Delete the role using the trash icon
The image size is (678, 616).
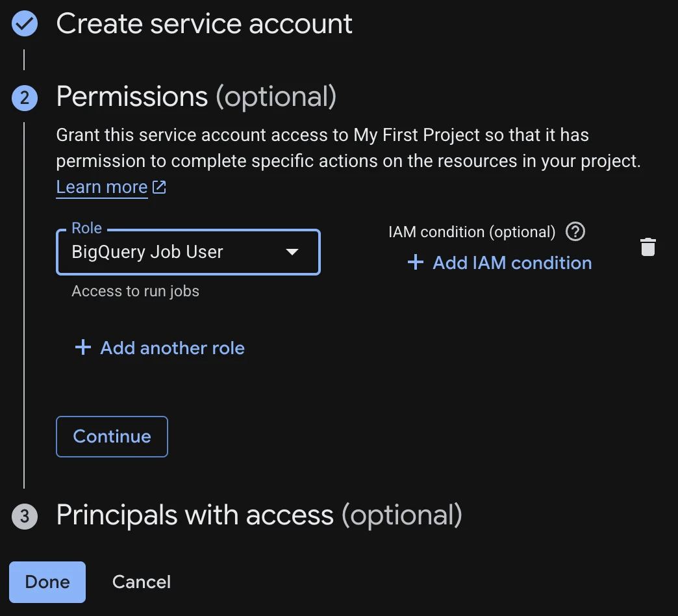pos(647,247)
